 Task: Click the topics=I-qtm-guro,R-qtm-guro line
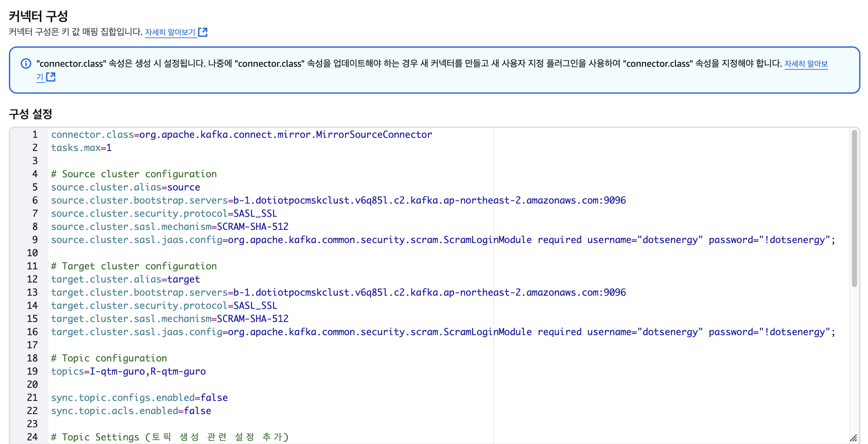click(x=128, y=371)
